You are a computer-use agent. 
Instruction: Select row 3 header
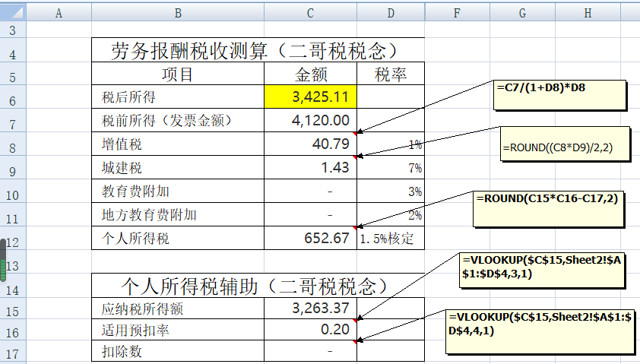click(13, 30)
